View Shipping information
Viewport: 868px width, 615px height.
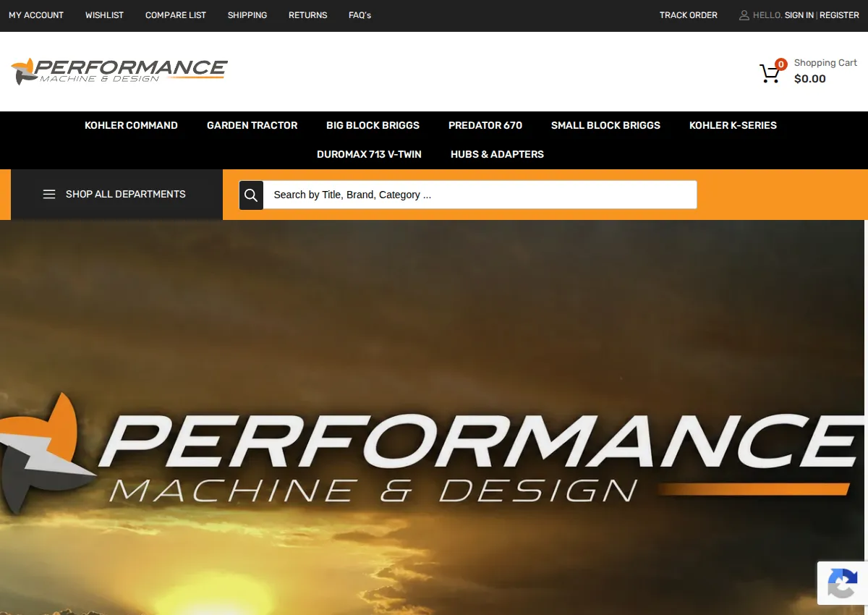pos(247,15)
